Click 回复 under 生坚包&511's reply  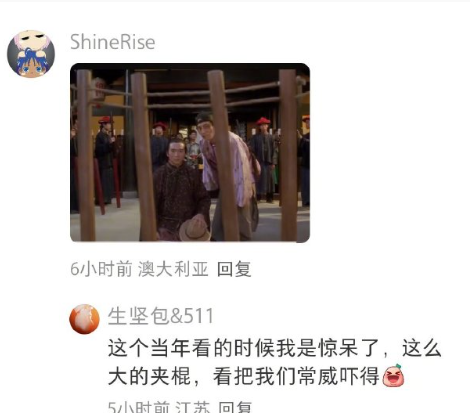tap(234, 407)
